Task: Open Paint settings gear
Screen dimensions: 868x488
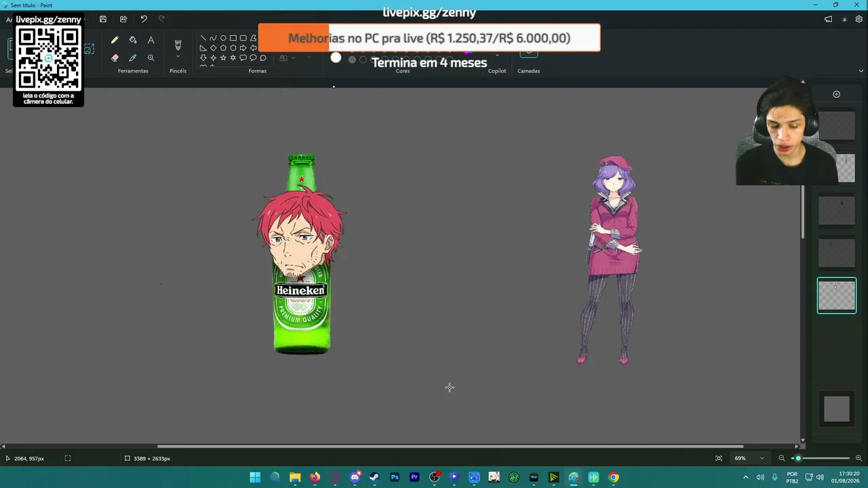Action: [x=859, y=20]
